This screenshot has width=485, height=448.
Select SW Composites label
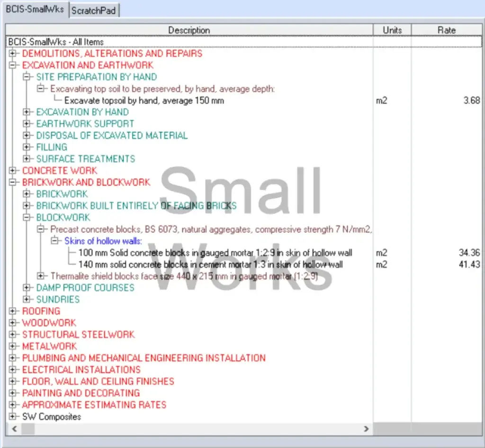tap(51, 416)
